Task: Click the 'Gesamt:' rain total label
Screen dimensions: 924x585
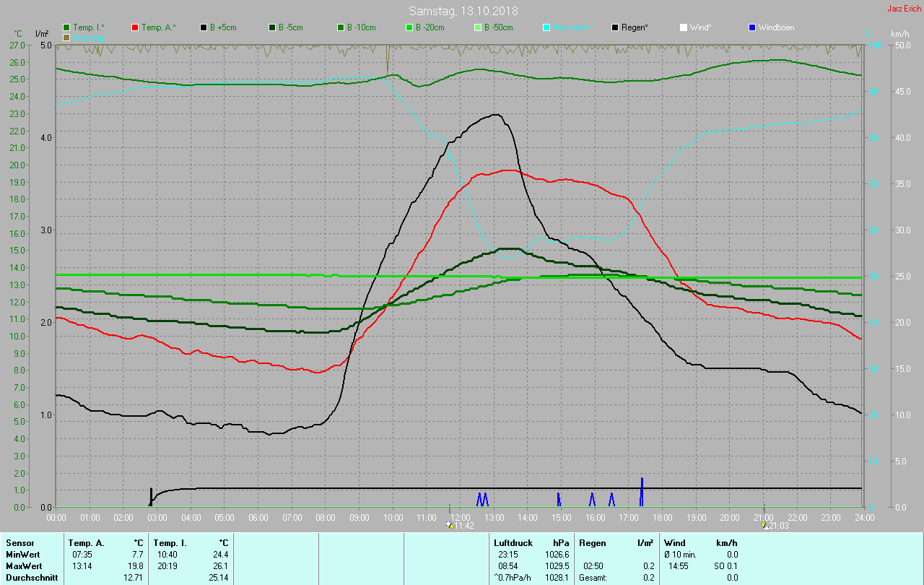Action: 593,578
